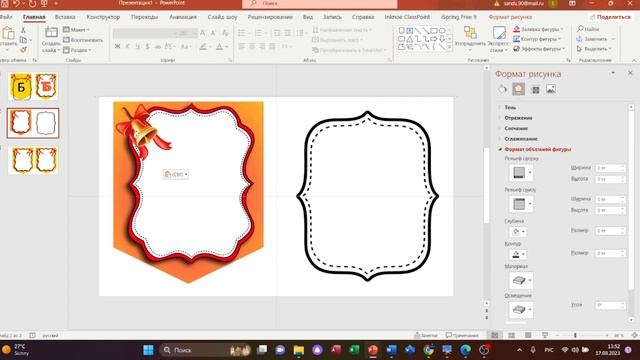
Task: Click the Восстановить button
Action: 83,40
